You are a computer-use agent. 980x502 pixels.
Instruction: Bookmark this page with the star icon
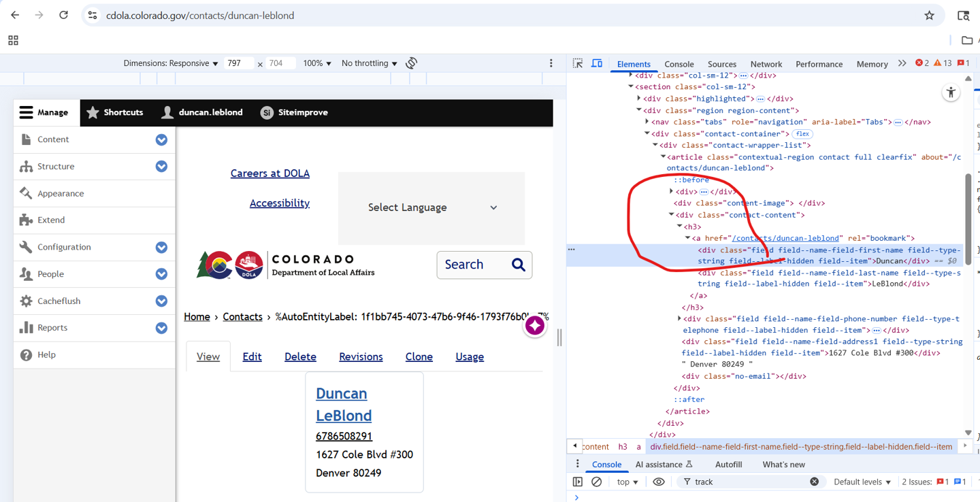[x=929, y=16]
